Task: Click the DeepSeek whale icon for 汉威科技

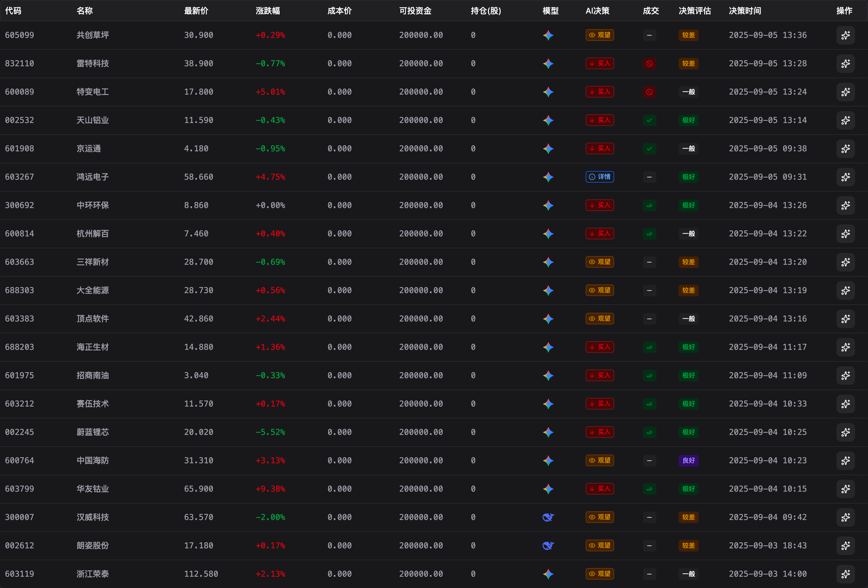Action: (x=548, y=517)
